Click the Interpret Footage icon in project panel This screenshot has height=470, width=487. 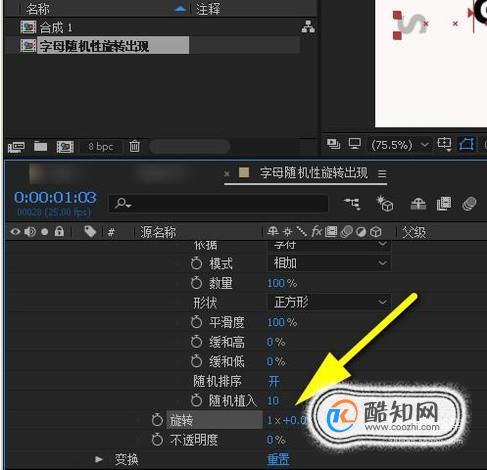16,146
